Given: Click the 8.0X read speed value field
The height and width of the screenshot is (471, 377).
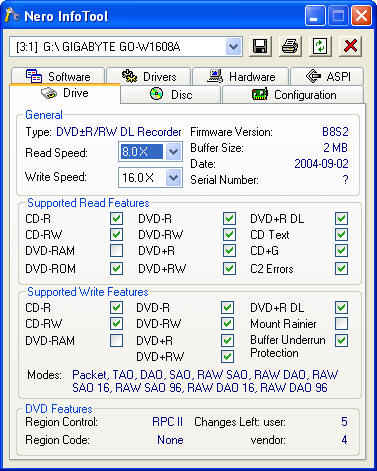Looking at the screenshot, I should point(142,152).
